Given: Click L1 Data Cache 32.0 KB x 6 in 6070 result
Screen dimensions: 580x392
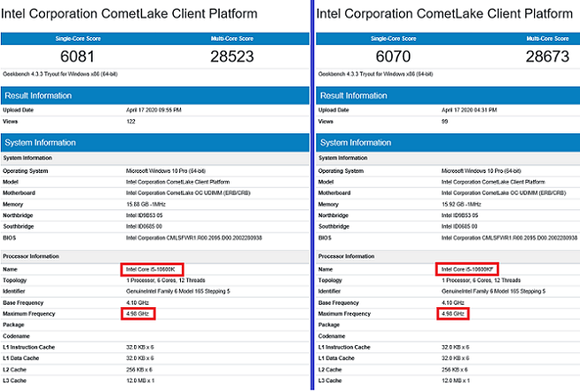Looking at the screenshot, I should pos(456,358).
